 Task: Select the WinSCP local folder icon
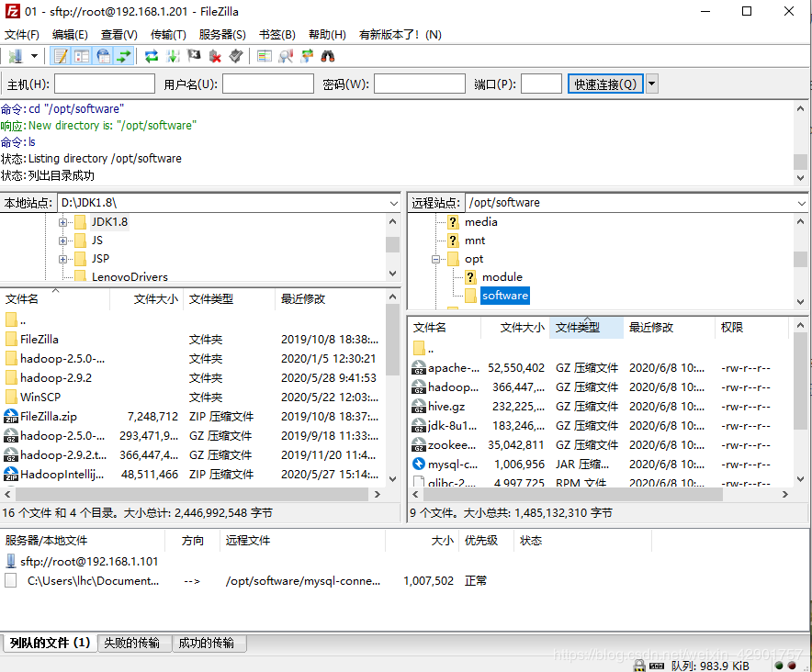coord(11,398)
